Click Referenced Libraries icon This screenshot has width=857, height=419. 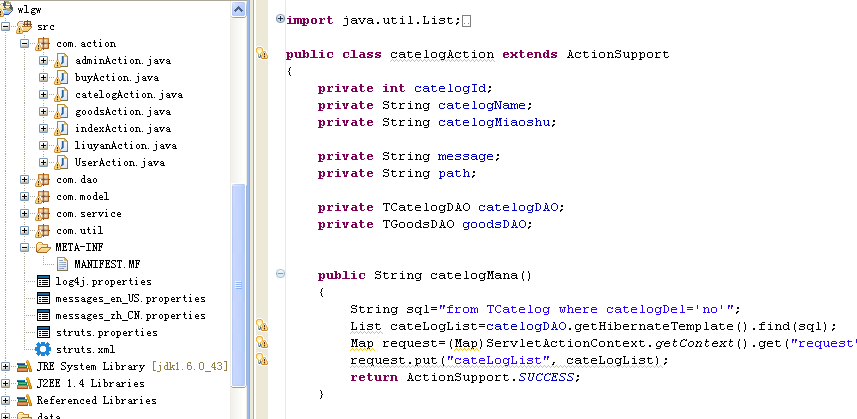(24, 400)
